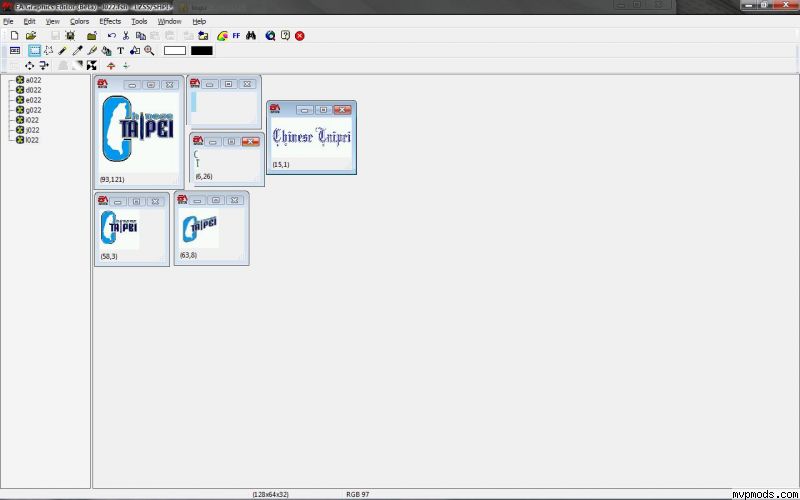Select the Paint bucket fill tool
Image resolution: width=800 pixels, height=500 pixels.
point(106,51)
